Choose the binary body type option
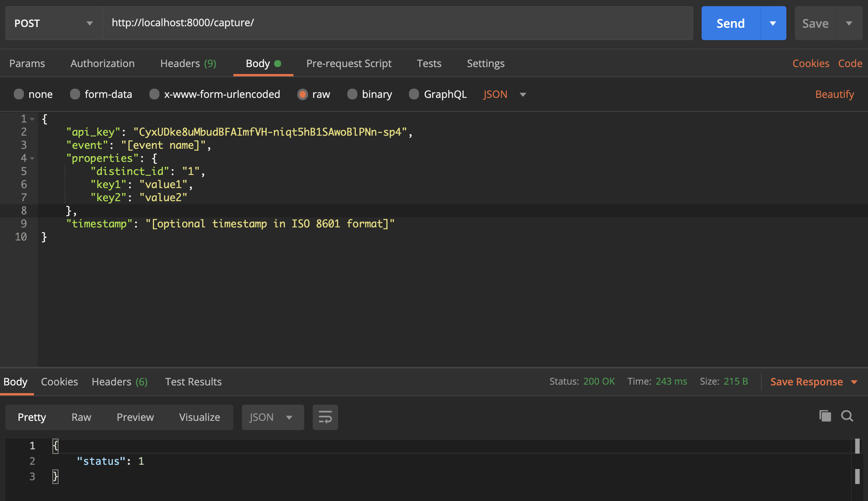 352,94
